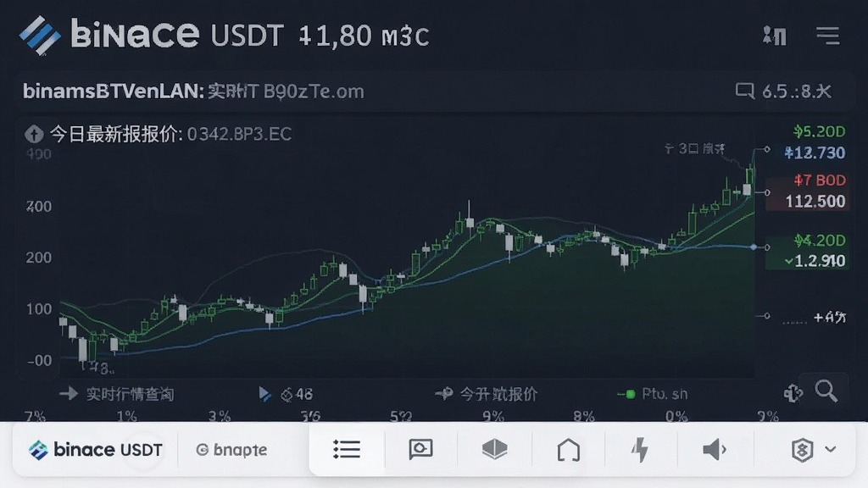The width and height of the screenshot is (868, 488).
Task: Click the 200 y-axis label
Action: (38, 258)
